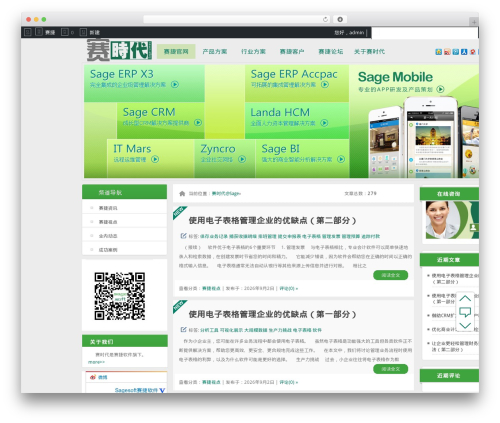The image size is (500, 423).
Task: Click the comment bubble in the floating widget
Action: pos(465,312)
